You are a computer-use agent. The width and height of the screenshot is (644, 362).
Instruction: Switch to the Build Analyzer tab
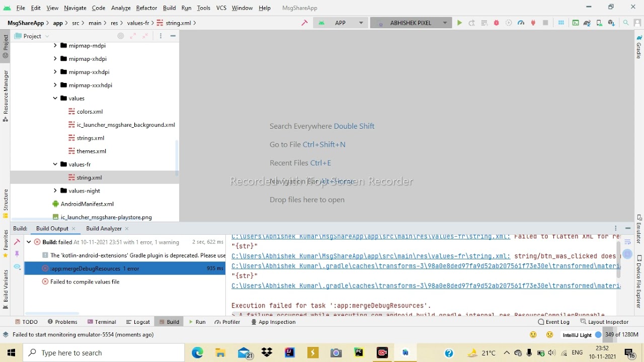pyautogui.click(x=104, y=228)
